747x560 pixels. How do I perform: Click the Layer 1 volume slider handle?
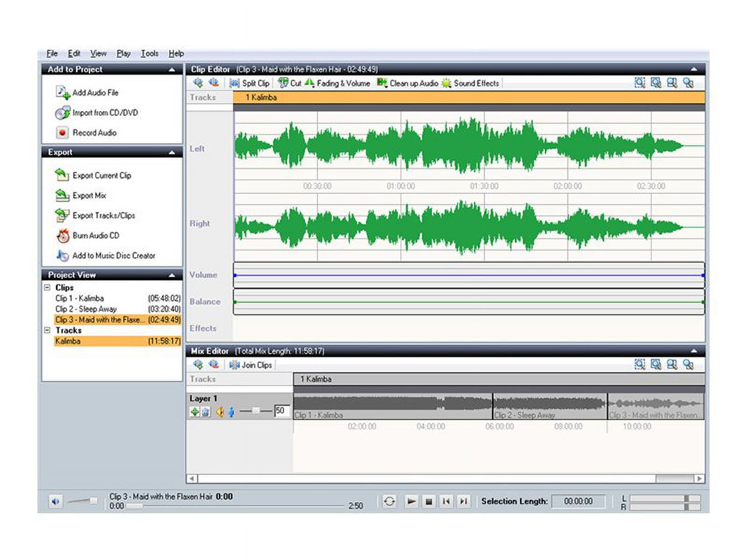click(256, 411)
